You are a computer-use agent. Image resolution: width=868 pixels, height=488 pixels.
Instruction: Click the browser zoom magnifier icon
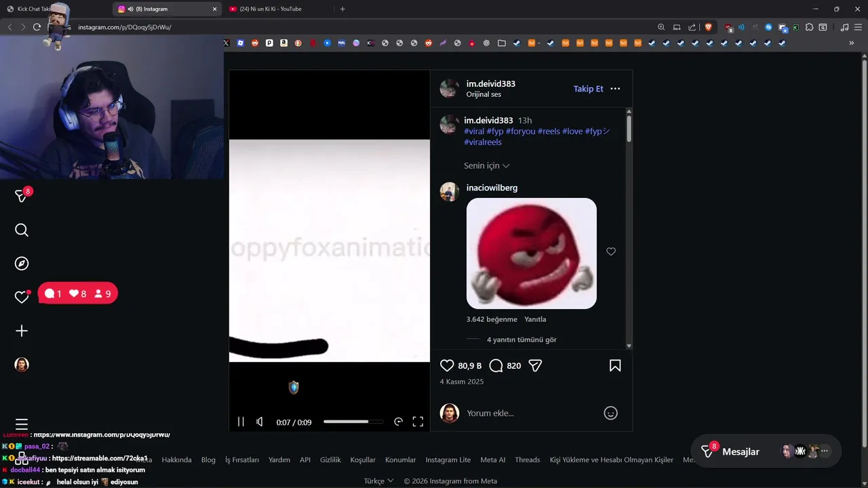click(x=661, y=27)
